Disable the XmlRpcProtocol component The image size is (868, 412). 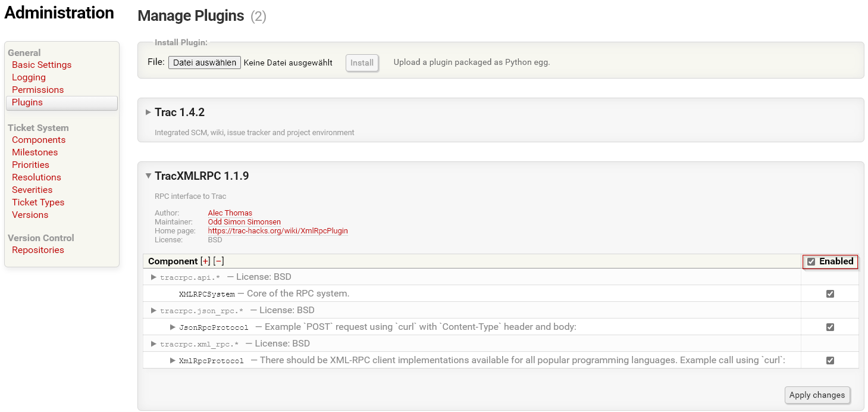[x=830, y=360]
